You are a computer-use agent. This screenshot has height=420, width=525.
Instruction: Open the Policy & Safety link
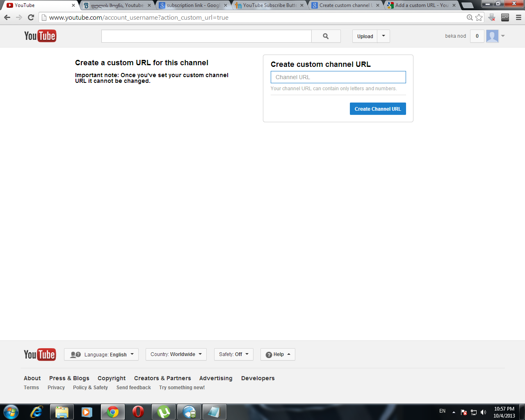90,388
